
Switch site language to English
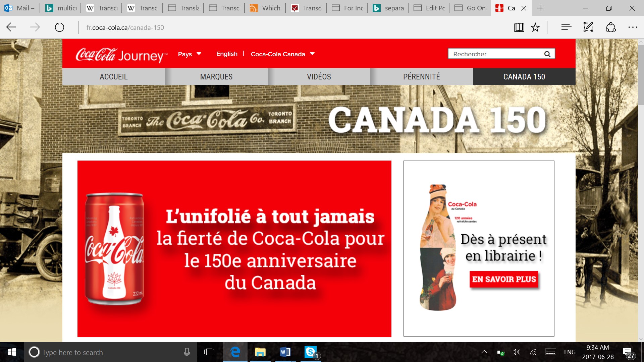227,54
